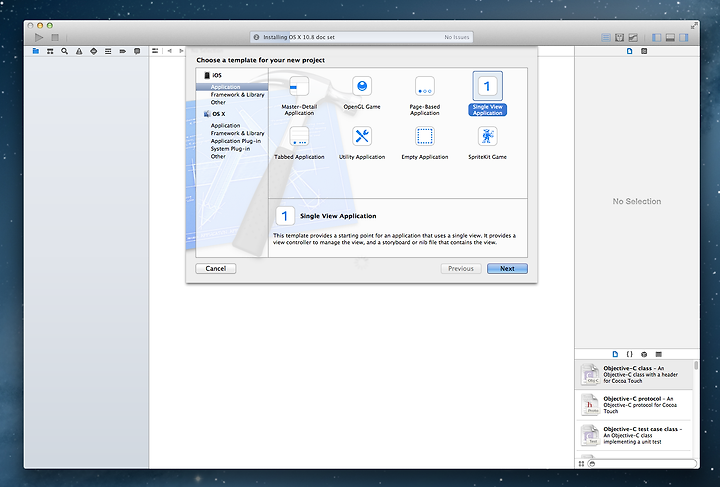720x487 pixels.
Task: Toggle the Utilities pane visibility
Action: [684, 38]
